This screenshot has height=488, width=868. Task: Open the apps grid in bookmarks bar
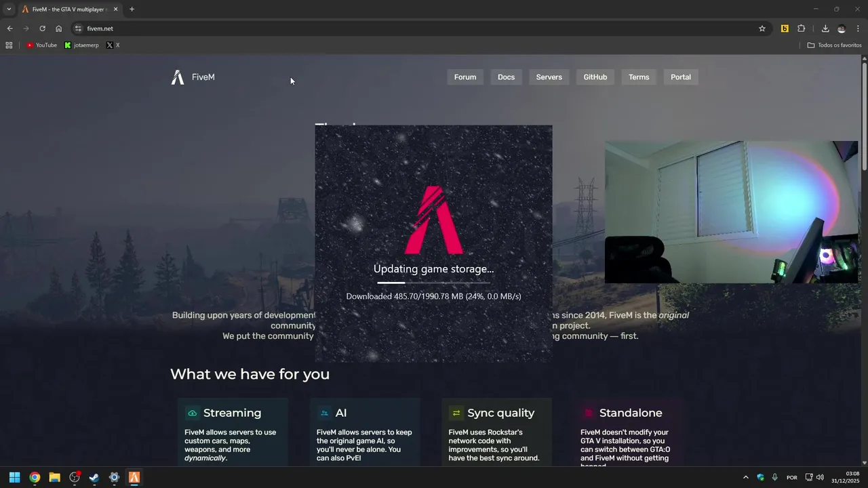point(9,45)
